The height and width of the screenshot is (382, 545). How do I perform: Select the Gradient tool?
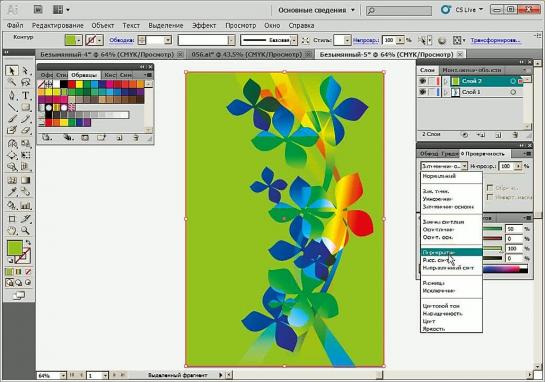(x=25, y=180)
